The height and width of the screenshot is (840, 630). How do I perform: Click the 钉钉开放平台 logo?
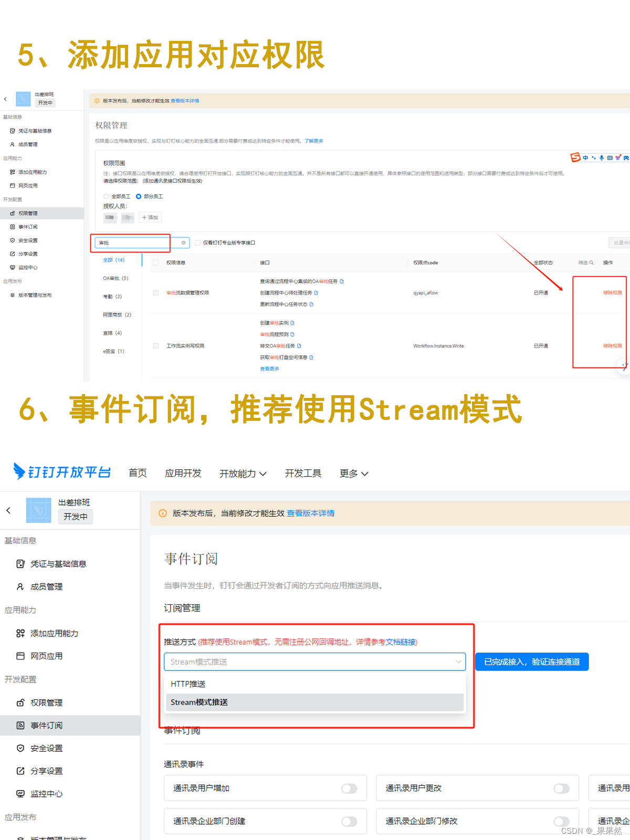tap(62, 472)
